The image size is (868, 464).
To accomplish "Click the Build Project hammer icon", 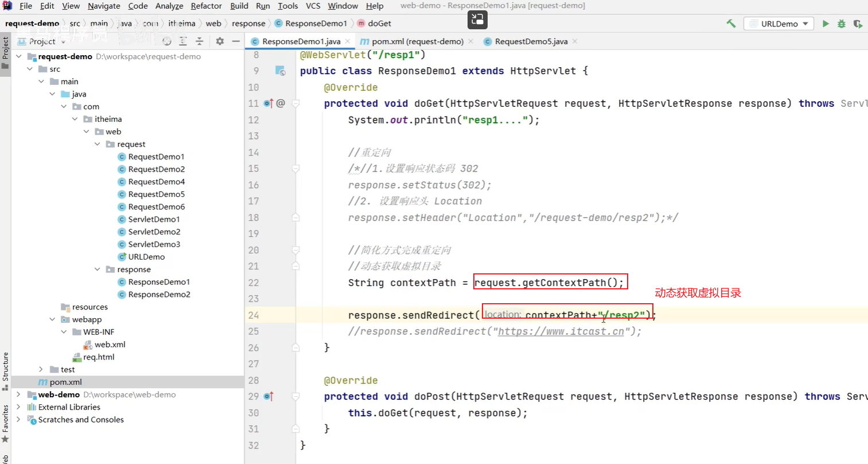I will 731,24.
